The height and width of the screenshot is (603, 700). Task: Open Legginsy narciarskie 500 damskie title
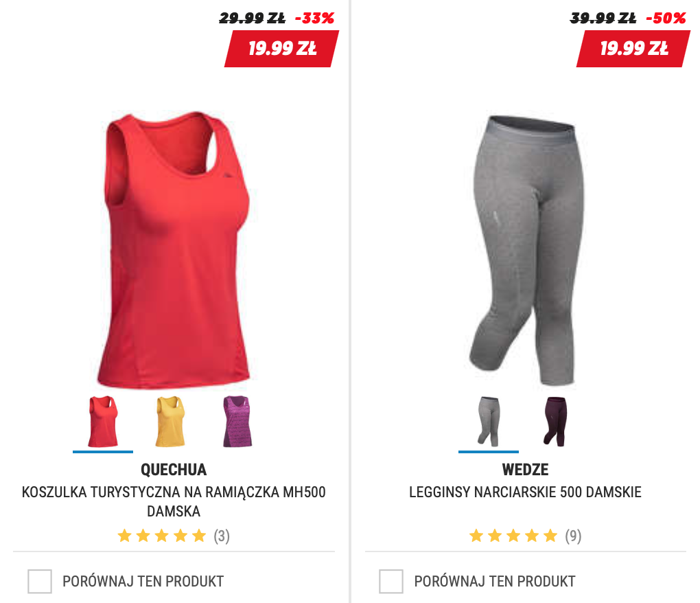pos(526,492)
